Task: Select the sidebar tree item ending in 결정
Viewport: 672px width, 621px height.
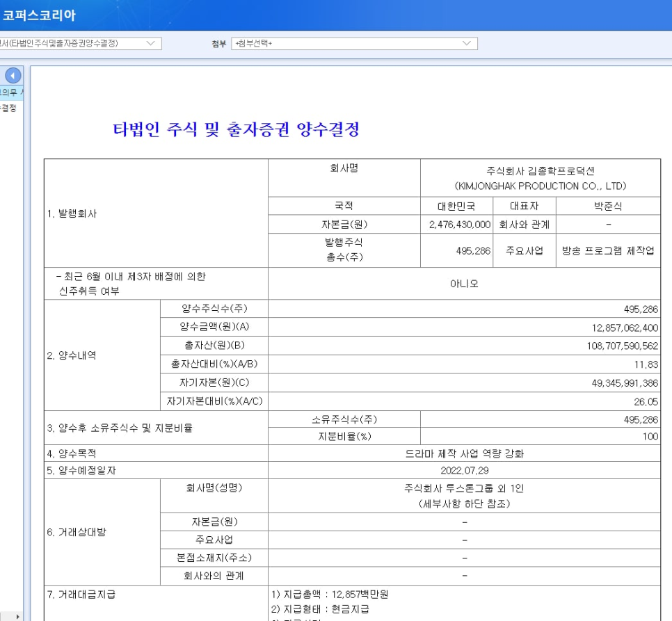Action: (8, 108)
